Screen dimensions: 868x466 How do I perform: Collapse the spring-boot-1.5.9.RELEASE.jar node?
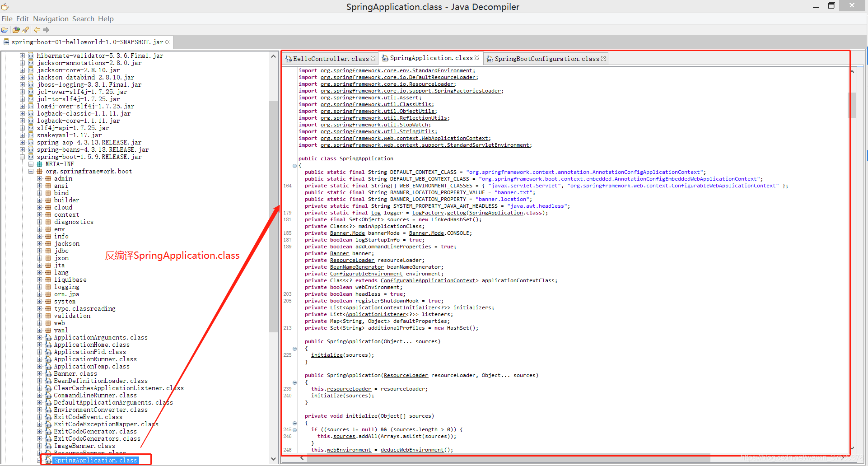pos(22,157)
